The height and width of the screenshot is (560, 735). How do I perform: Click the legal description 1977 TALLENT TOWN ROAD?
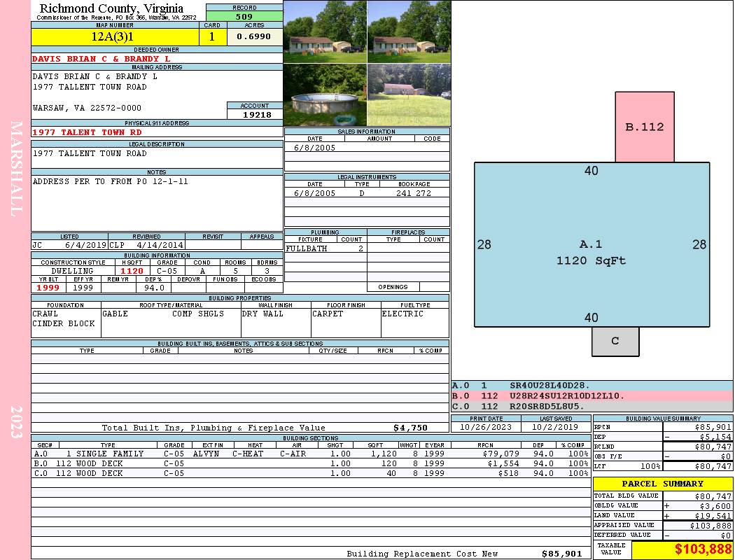pyautogui.click(x=90, y=153)
